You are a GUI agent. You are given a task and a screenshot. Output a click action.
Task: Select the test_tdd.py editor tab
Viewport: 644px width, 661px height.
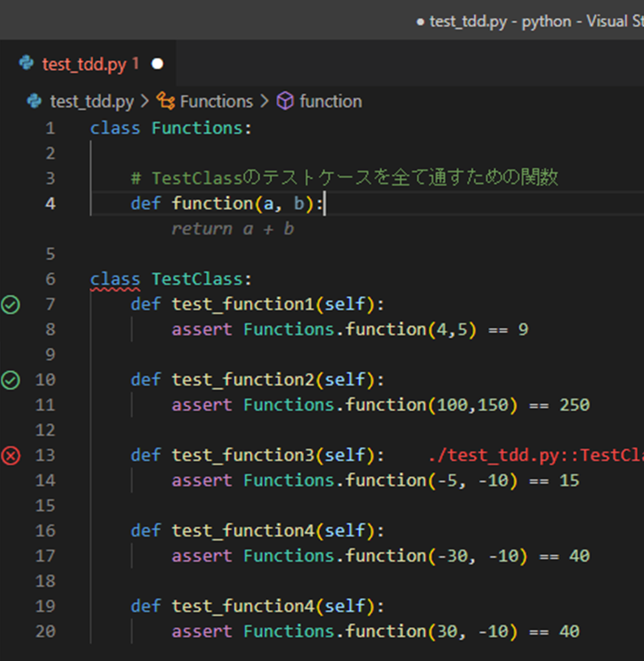(88, 64)
